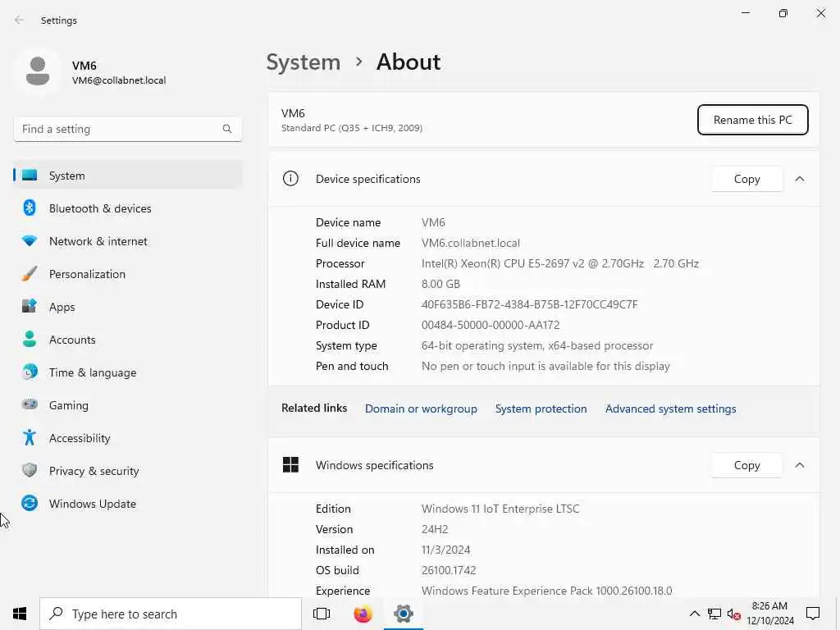The width and height of the screenshot is (840, 630).
Task: Click the Device specifications info icon
Action: click(290, 178)
